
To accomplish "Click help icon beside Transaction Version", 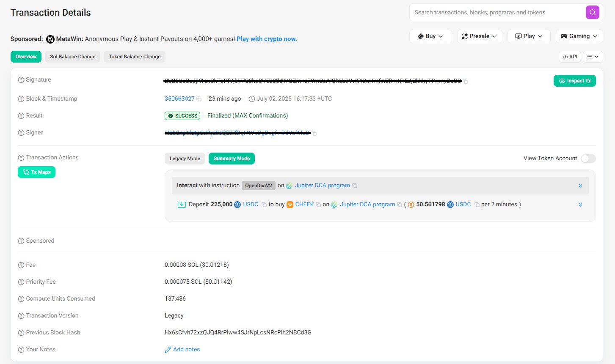I will pos(21,316).
